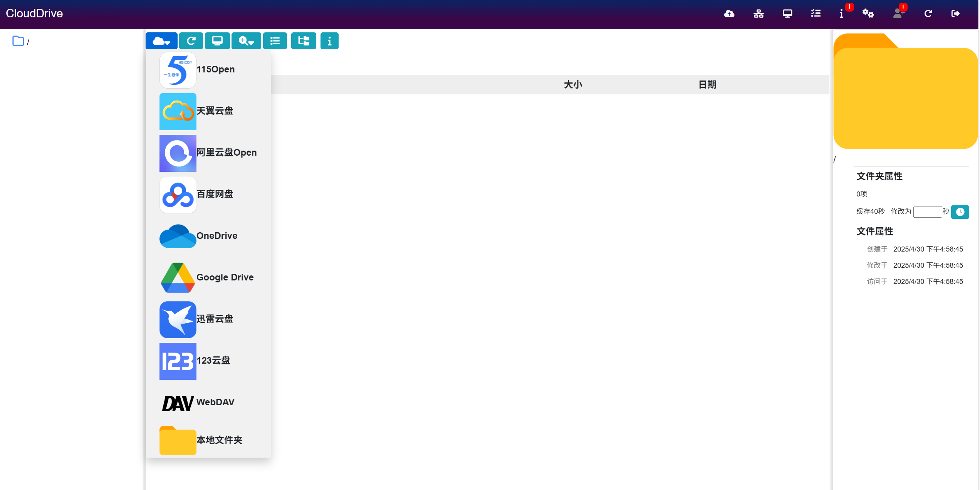Refresh the file list via toolbar refresh icon

tap(191, 41)
